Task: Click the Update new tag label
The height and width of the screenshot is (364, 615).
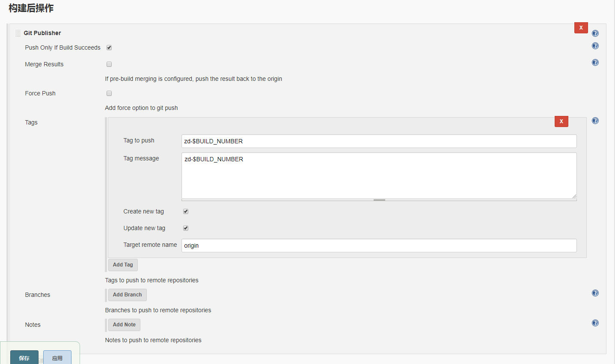Action: tap(144, 228)
